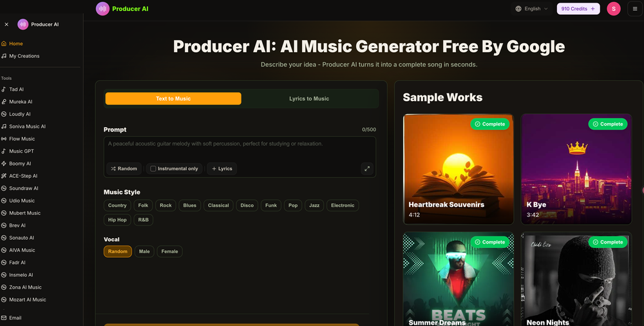
Task: Select the Funk music style
Action: (x=271, y=206)
